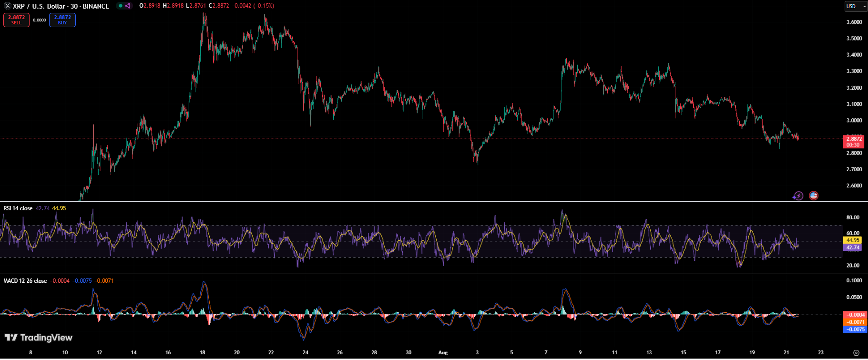This screenshot has height=360, width=868.
Task: Click the close price value C2.8872
Action: click(219, 6)
